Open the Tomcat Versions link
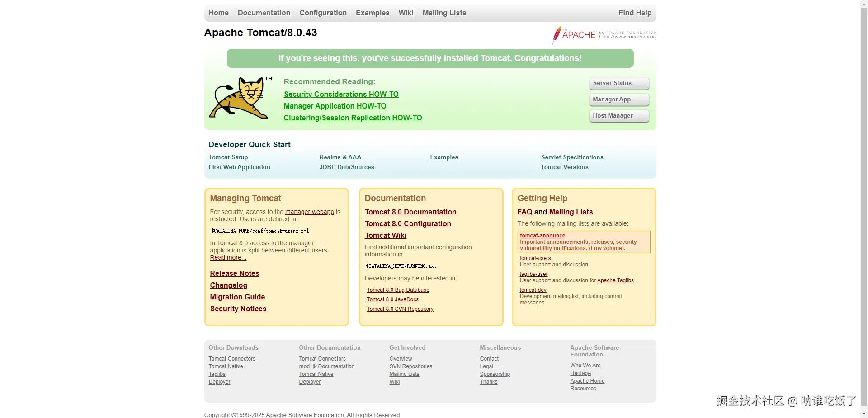The height and width of the screenshot is (418, 868). [x=565, y=167]
